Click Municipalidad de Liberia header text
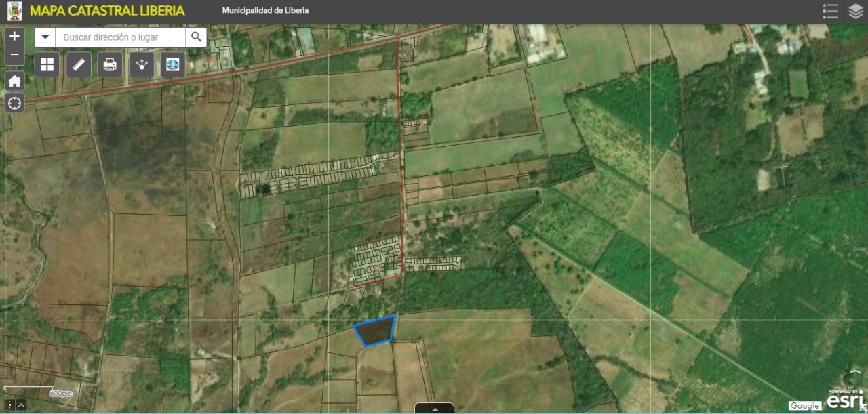This screenshot has height=414, width=868. 264,10
